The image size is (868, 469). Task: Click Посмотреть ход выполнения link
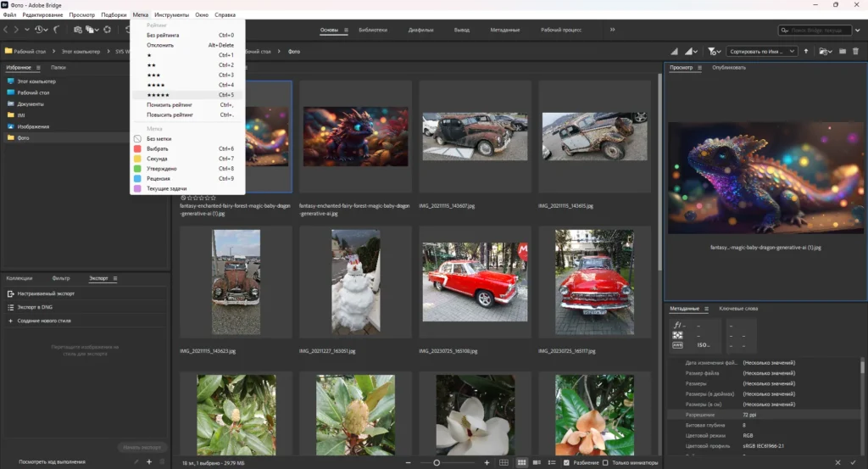(52, 462)
